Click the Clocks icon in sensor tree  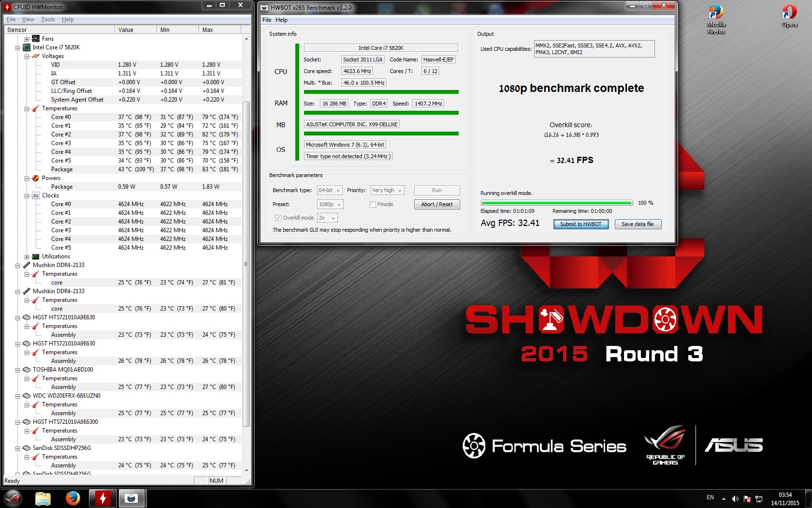[36, 195]
